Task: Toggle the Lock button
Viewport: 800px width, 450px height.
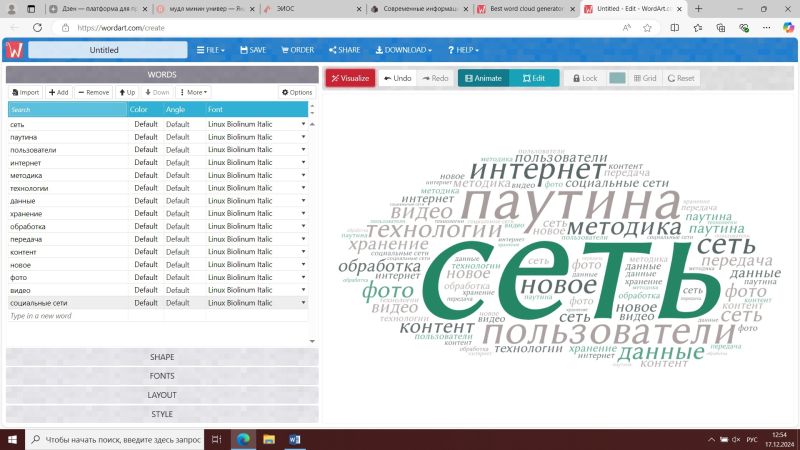Action: [x=584, y=78]
